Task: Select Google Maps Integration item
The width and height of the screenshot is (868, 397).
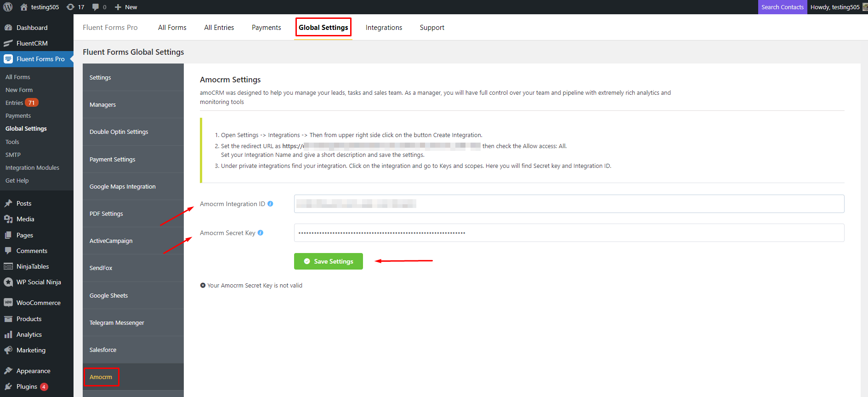Action: 133,186
